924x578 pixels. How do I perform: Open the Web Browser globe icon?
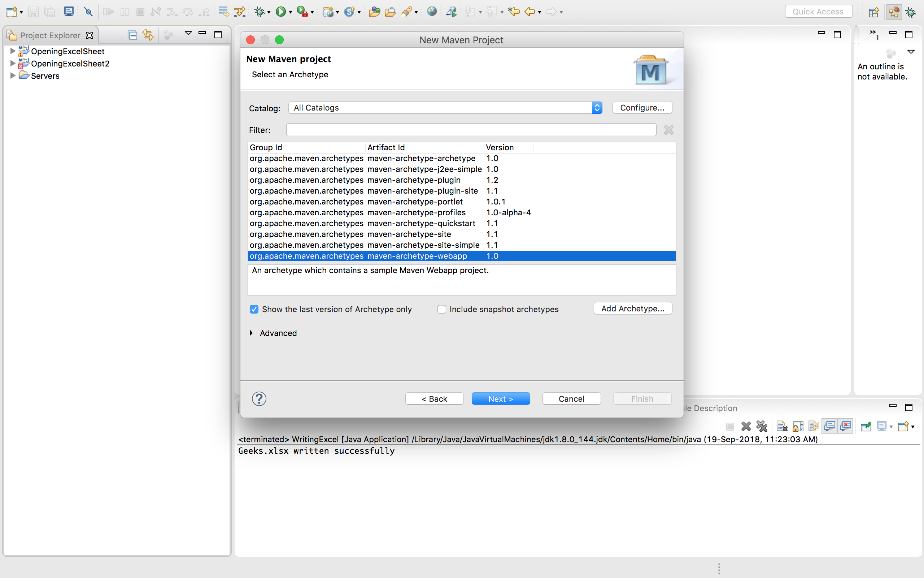432,12
